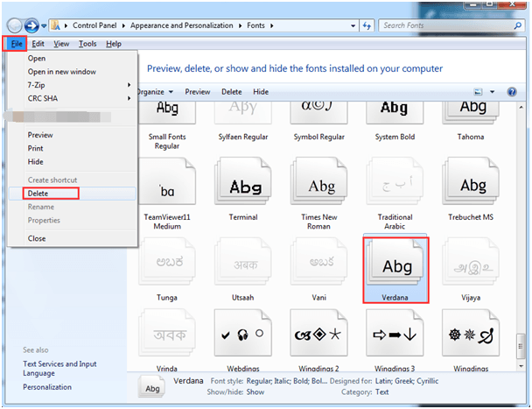532x409 pixels.
Task: Open the view options dropdown arrow
Action: [493, 92]
